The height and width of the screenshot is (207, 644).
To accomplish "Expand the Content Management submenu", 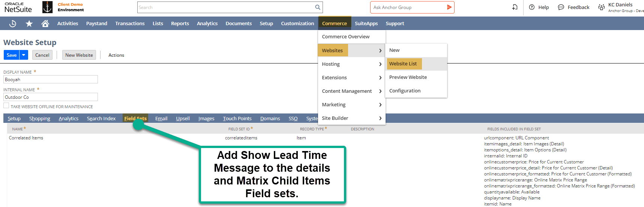I will pyautogui.click(x=351, y=91).
